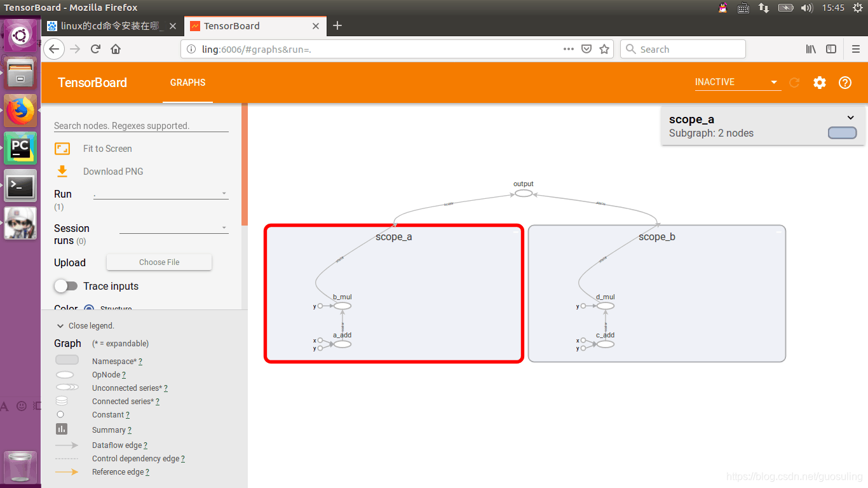Go back with Firefox back arrow
868x488 pixels.
click(x=54, y=49)
